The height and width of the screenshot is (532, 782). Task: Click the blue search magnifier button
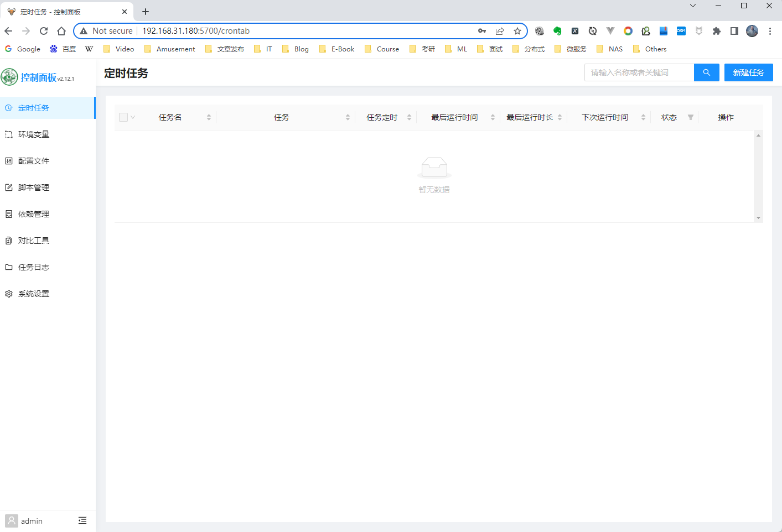click(x=706, y=72)
